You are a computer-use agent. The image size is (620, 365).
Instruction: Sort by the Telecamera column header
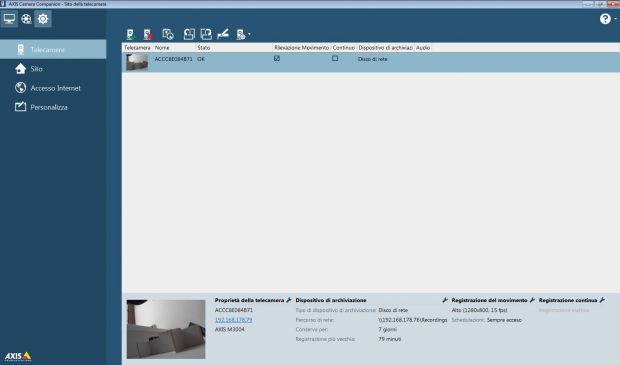click(137, 47)
